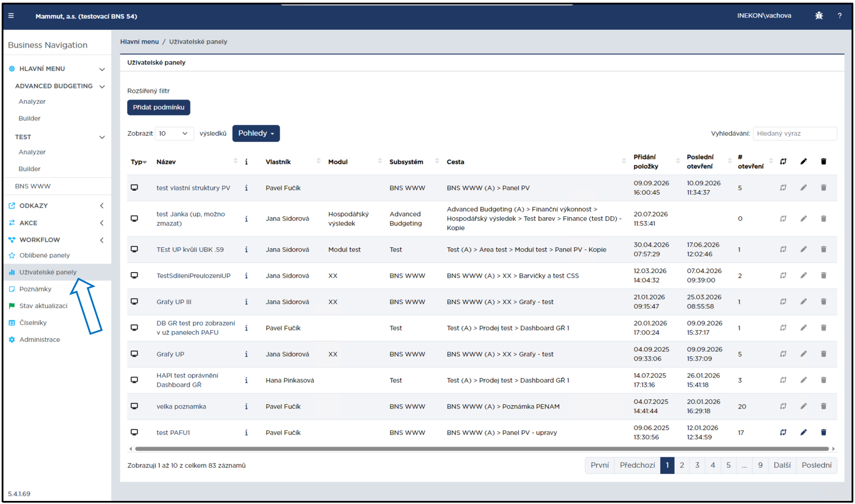Open Administrace in sidebar
Viewport: 855px width, 504px height.
40,339
